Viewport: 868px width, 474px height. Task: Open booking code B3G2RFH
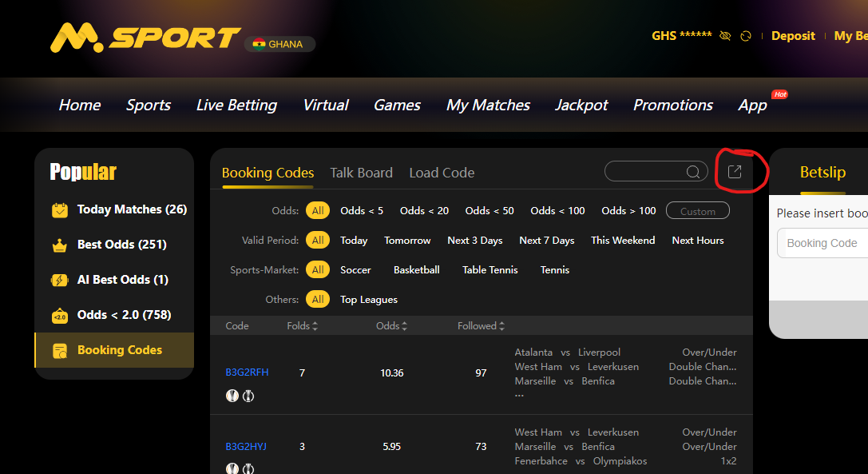(x=247, y=372)
